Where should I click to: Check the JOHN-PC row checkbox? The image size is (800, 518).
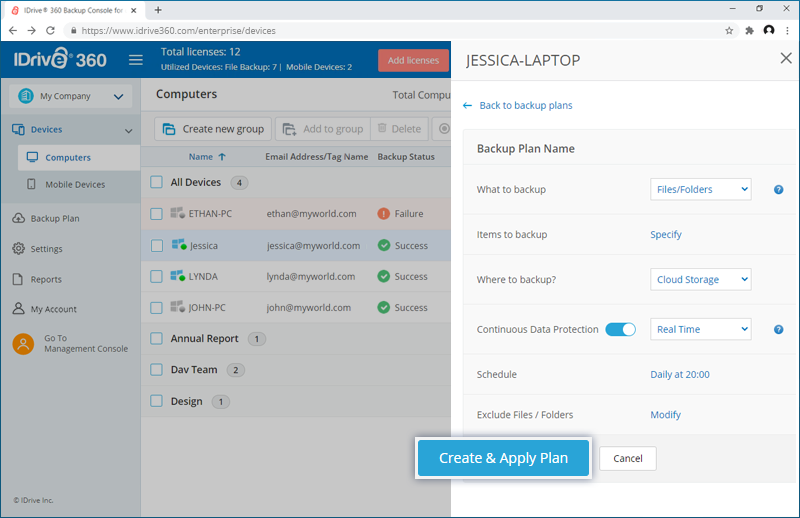pos(157,308)
